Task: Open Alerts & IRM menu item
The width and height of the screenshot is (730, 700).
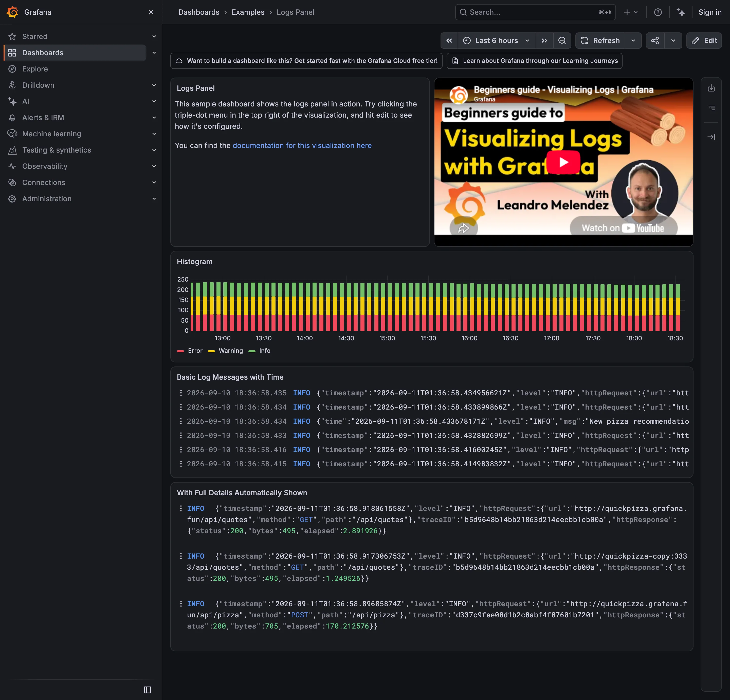Action: point(43,118)
